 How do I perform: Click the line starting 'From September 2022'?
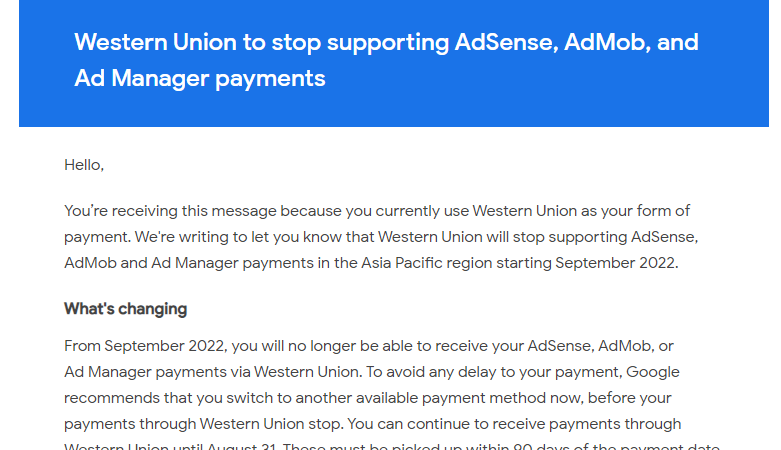pyautogui.click(x=369, y=346)
